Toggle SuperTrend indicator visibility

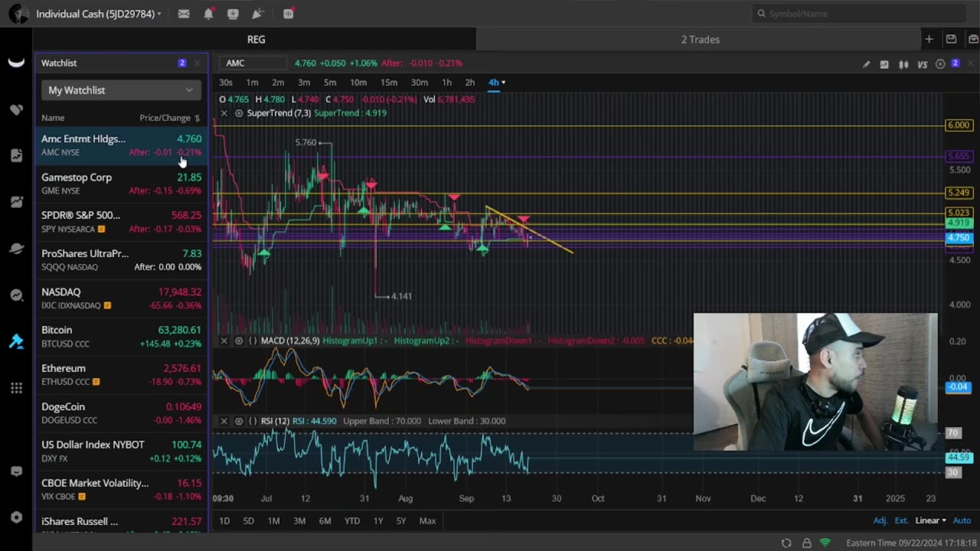click(x=239, y=113)
